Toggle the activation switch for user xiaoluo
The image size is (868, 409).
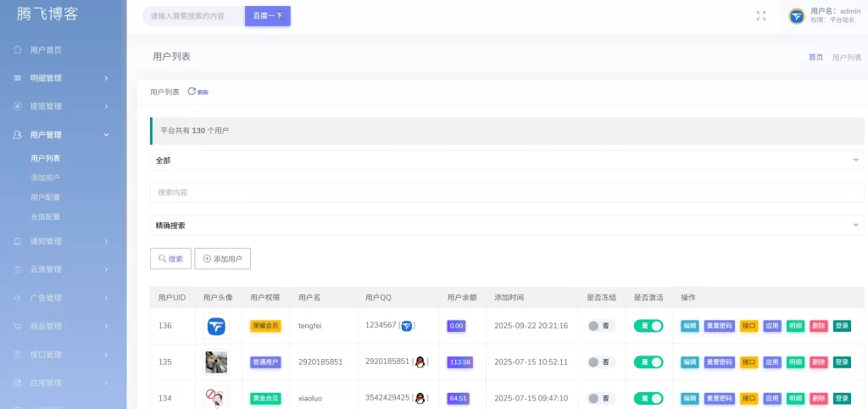tap(648, 398)
